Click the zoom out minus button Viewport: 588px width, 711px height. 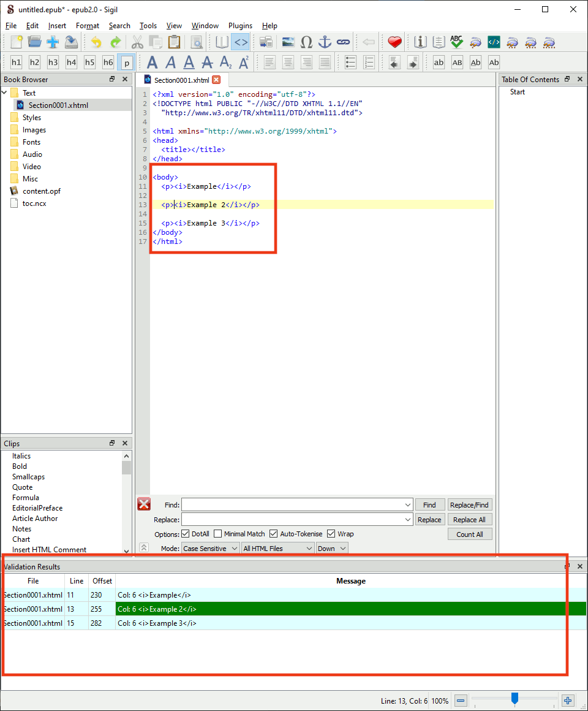pyautogui.click(x=461, y=701)
